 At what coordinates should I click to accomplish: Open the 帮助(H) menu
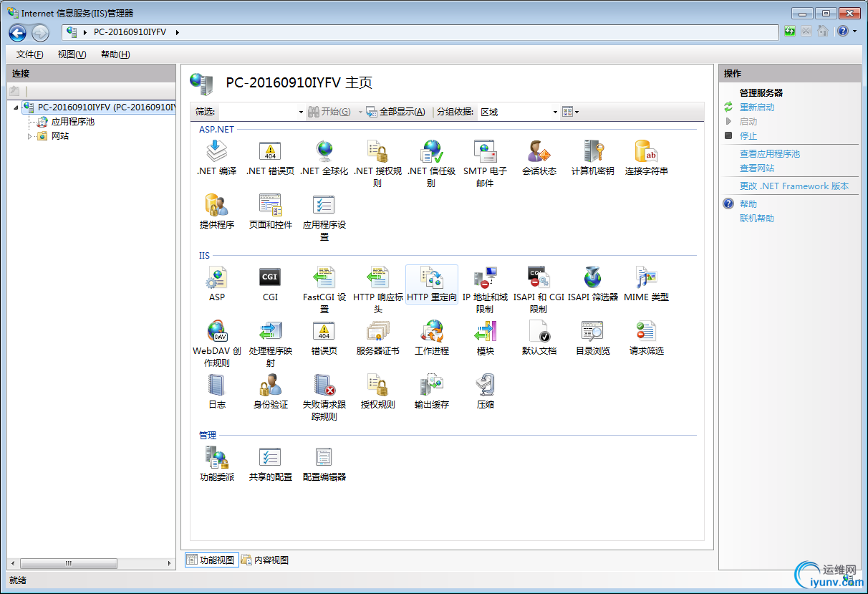[x=115, y=54]
